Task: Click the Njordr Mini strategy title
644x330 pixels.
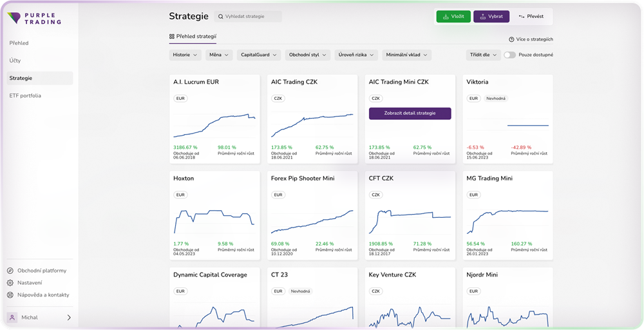Action: click(x=484, y=275)
